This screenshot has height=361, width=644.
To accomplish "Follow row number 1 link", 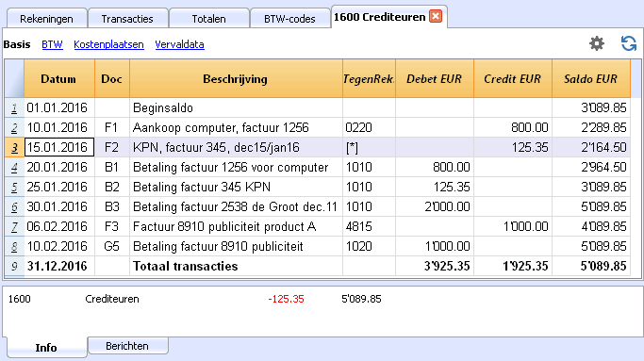I will pyautogui.click(x=14, y=108).
